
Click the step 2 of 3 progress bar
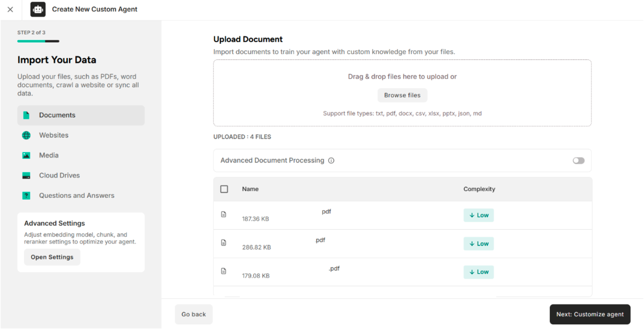[x=38, y=41]
